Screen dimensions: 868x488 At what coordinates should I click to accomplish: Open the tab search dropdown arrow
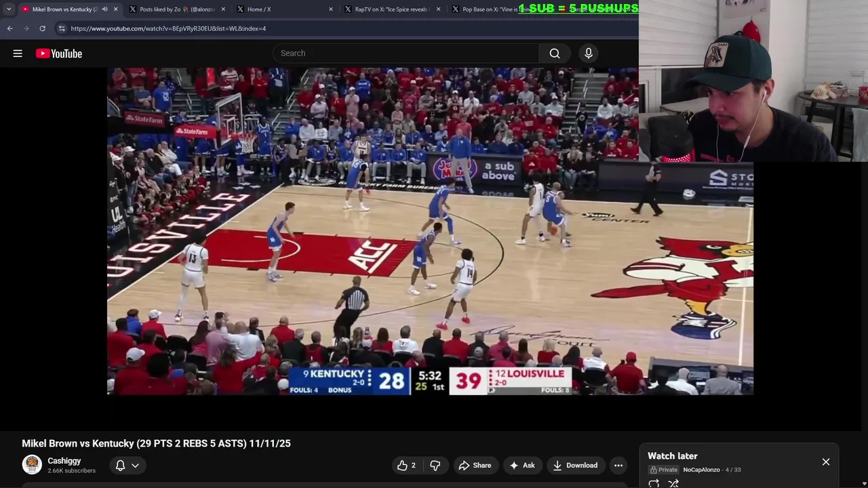pyautogui.click(x=9, y=9)
